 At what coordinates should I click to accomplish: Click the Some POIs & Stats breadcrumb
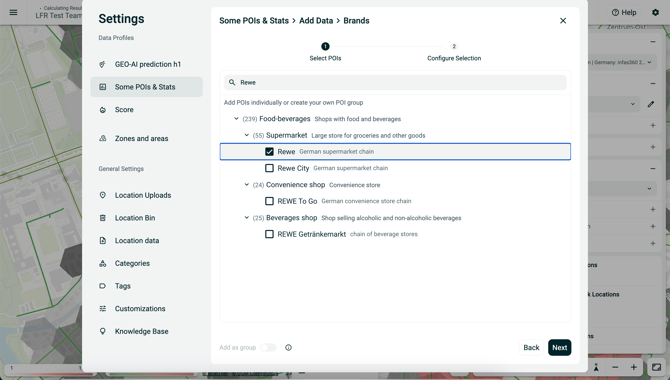point(254,21)
